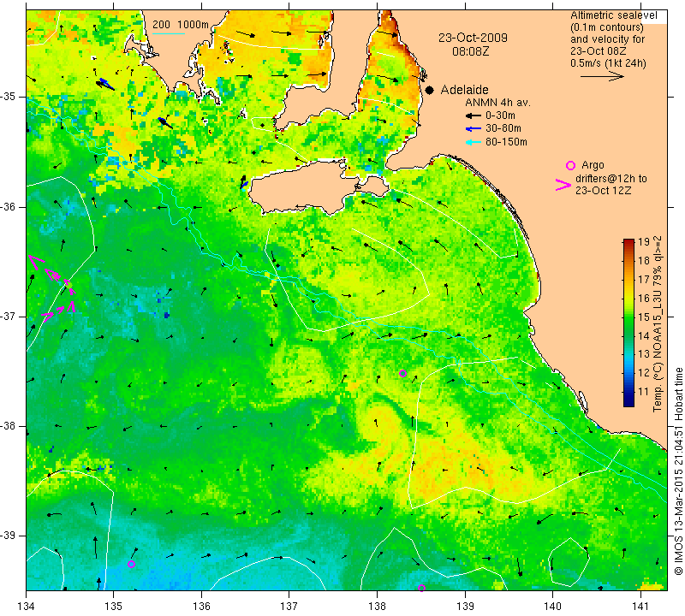Click the color bar at the 11 degree level
Screen dimensions: 685x616
(x=628, y=392)
